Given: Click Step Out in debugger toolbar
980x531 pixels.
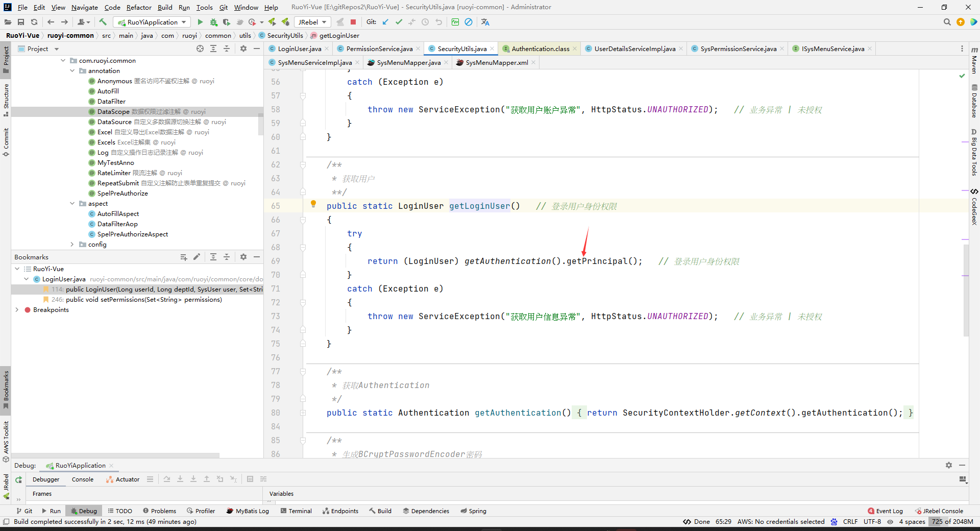Looking at the screenshot, I should 207,479.
